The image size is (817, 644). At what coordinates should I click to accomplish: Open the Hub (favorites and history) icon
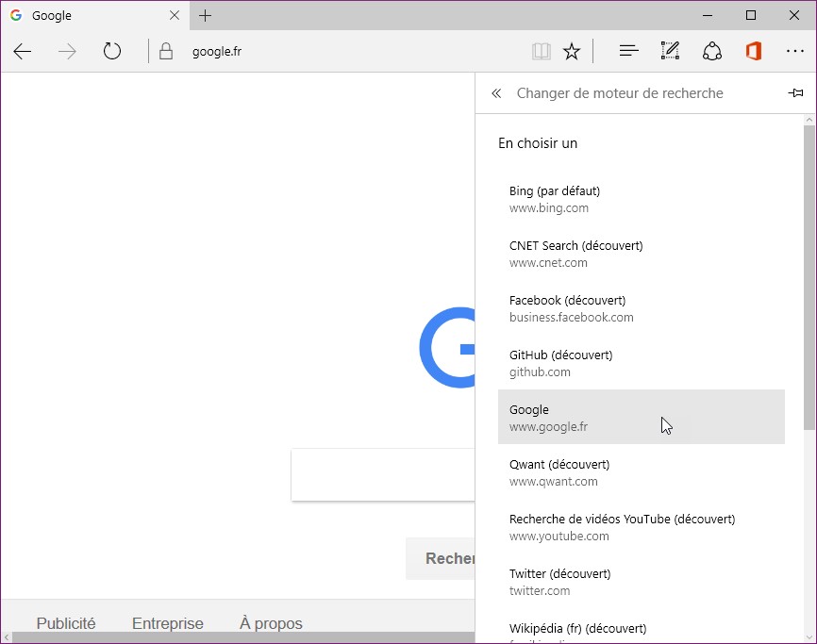(629, 52)
